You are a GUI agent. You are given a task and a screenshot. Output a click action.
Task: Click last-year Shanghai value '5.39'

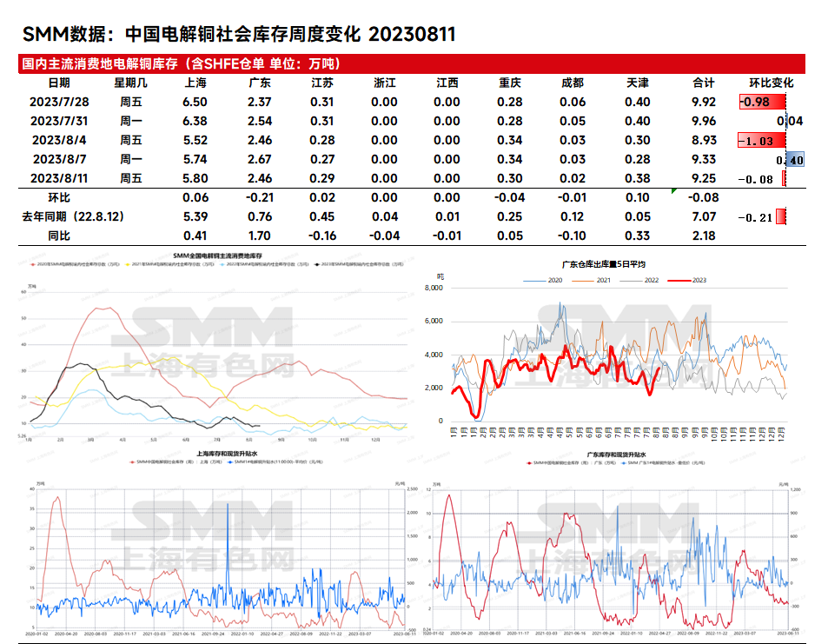pos(195,216)
